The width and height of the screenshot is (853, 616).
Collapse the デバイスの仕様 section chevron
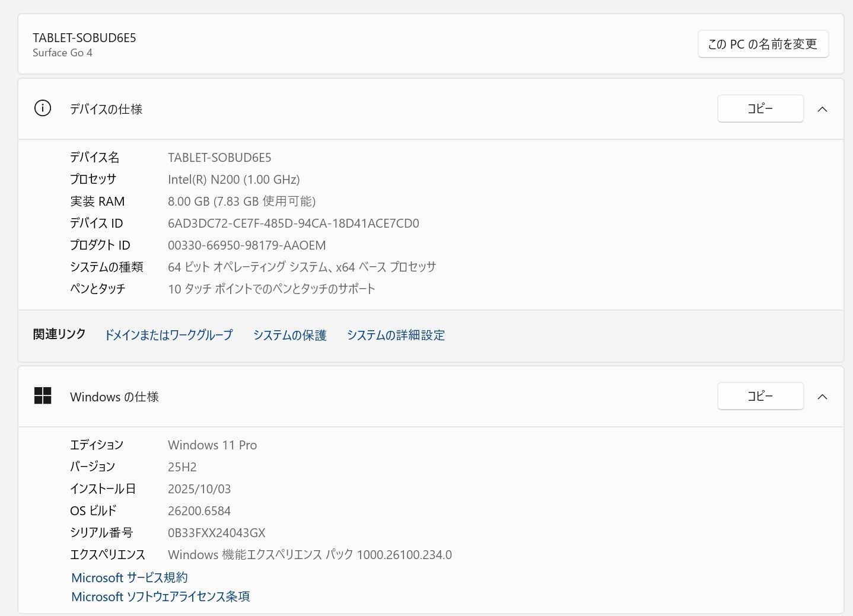pyautogui.click(x=822, y=109)
